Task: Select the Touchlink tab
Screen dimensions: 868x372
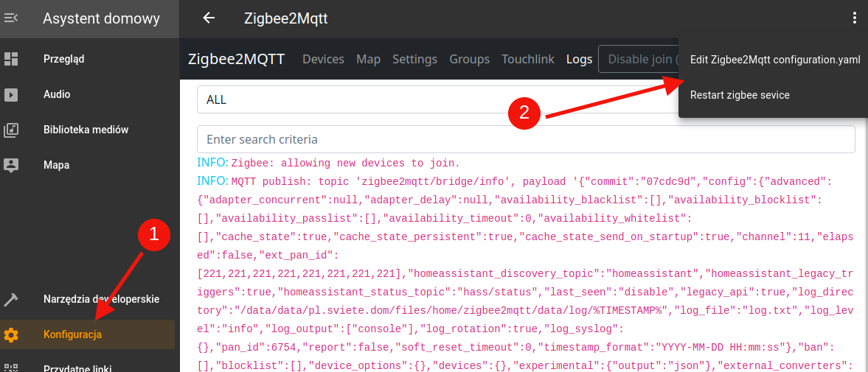Action: (527, 59)
